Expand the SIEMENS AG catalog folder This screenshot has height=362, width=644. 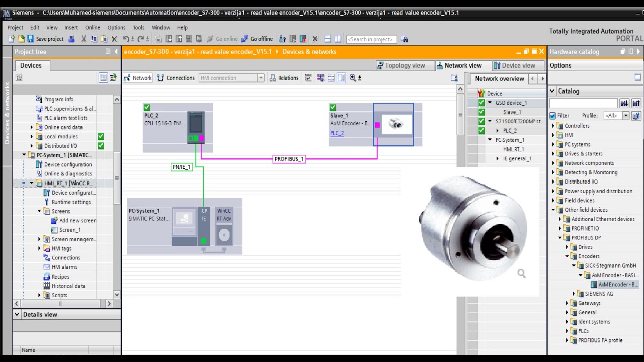click(x=574, y=294)
